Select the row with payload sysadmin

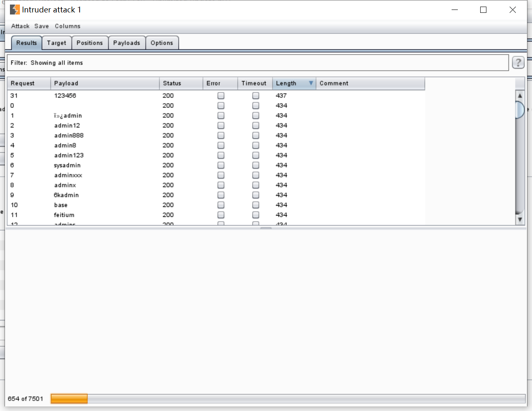(216, 165)
